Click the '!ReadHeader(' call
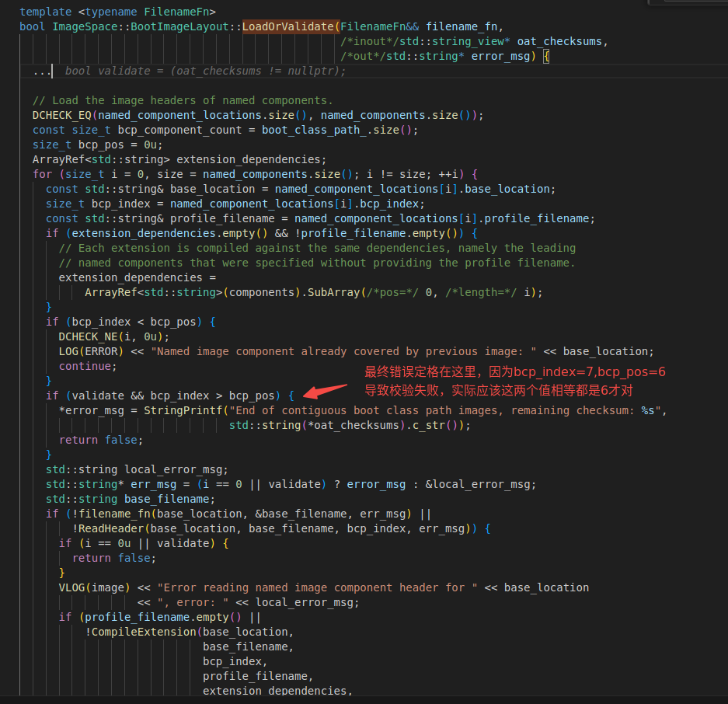This screenshot has height=704, width=728. pos(111,529)
